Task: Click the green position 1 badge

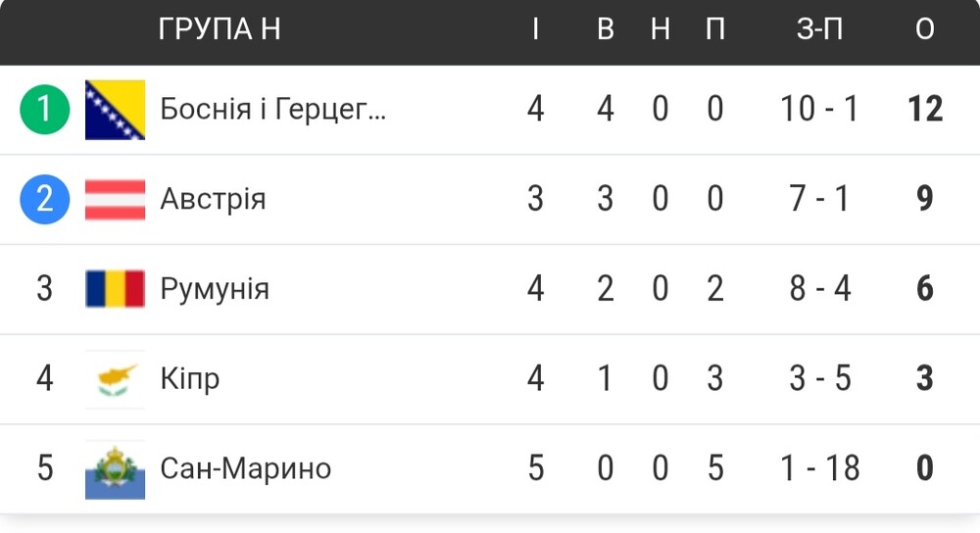Action: tap(44, 110)
